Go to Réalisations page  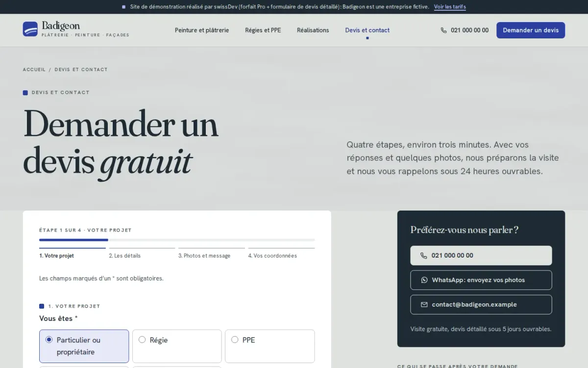pyautogui.click(x=313, y=30)
